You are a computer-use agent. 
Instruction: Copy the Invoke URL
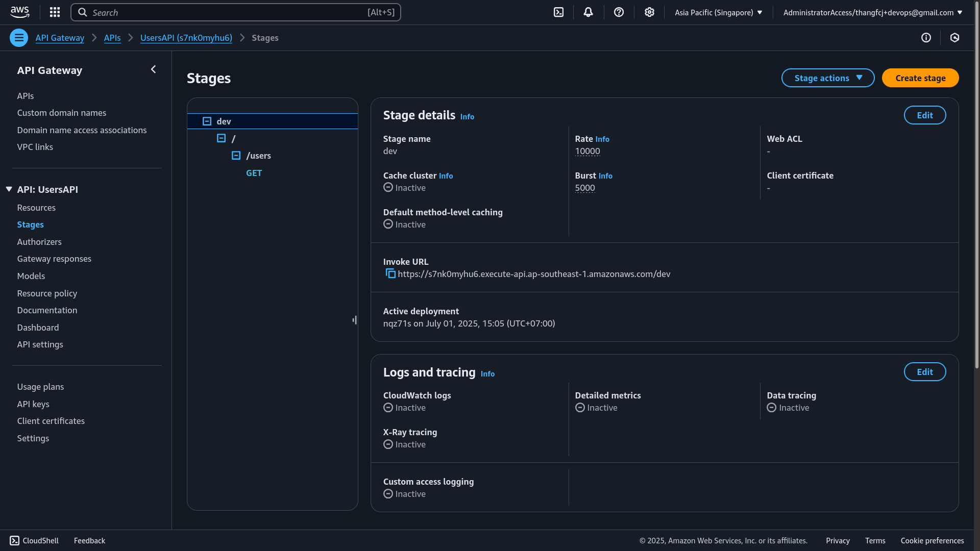(x=390, y=274)
